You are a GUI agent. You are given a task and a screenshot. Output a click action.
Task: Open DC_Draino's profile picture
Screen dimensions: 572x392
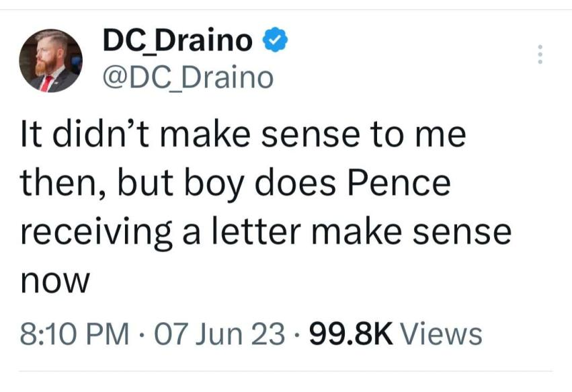pyautogui.click(x=50, y=61)
